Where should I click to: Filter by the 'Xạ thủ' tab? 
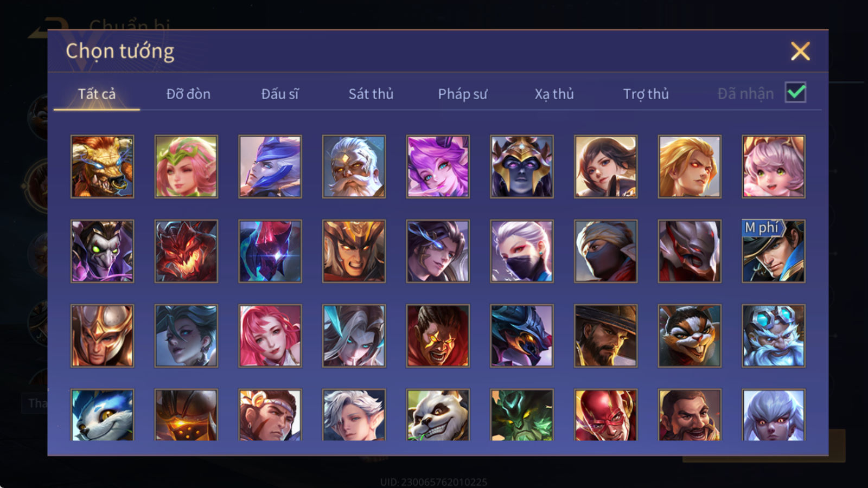[x=554, y=94]
